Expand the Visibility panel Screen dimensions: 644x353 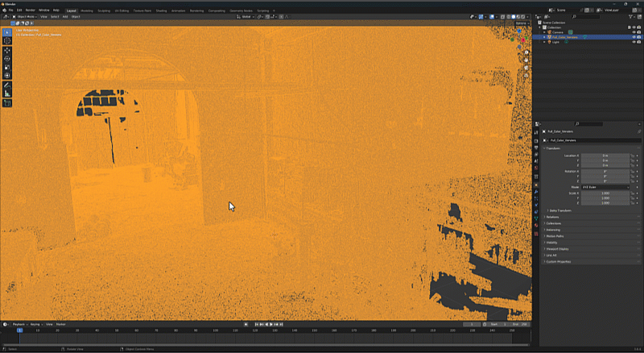(551, 243)
